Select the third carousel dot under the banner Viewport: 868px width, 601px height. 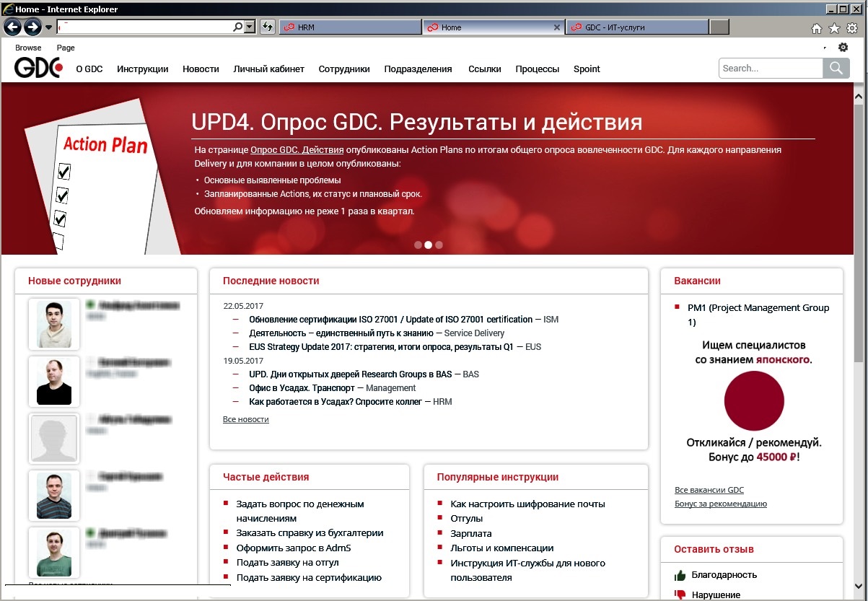coord(439,245)
